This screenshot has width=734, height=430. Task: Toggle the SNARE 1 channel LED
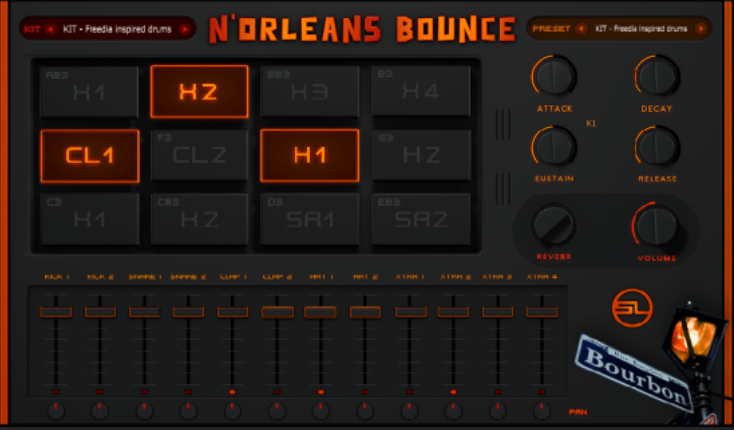(144, 392)
